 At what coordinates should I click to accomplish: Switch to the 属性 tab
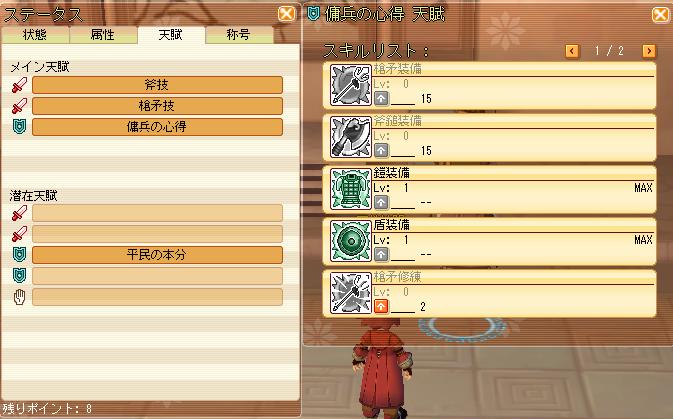[103, 35]
